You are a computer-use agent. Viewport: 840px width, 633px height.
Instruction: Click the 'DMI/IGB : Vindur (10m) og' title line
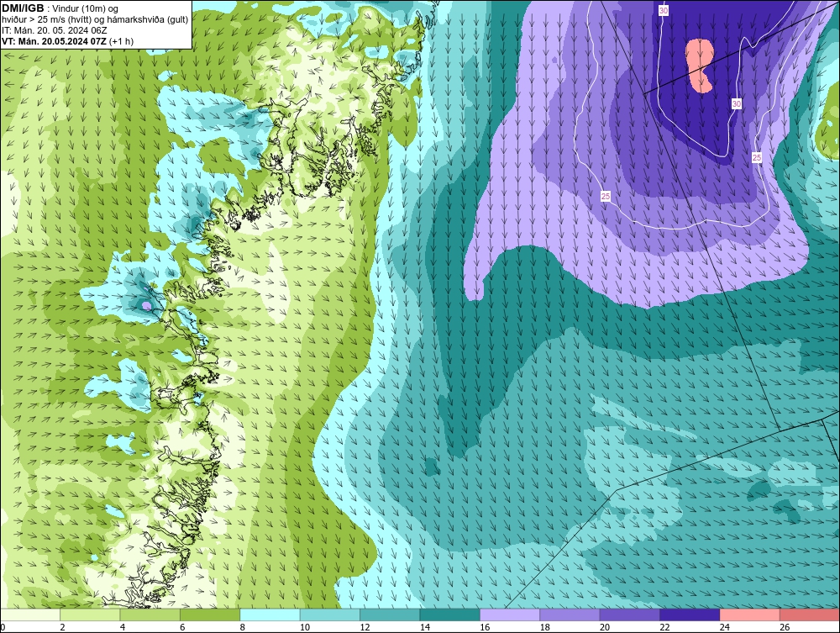click(x=60, y=8)
